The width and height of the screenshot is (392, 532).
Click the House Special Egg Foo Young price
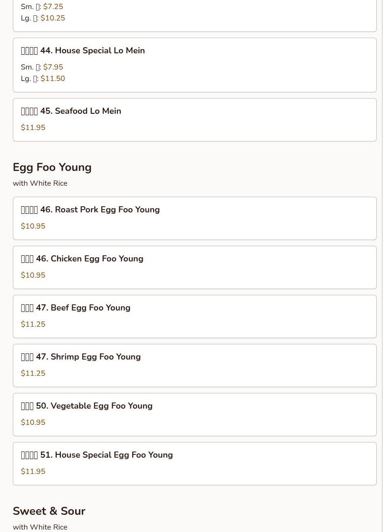[x=33, y=472]
